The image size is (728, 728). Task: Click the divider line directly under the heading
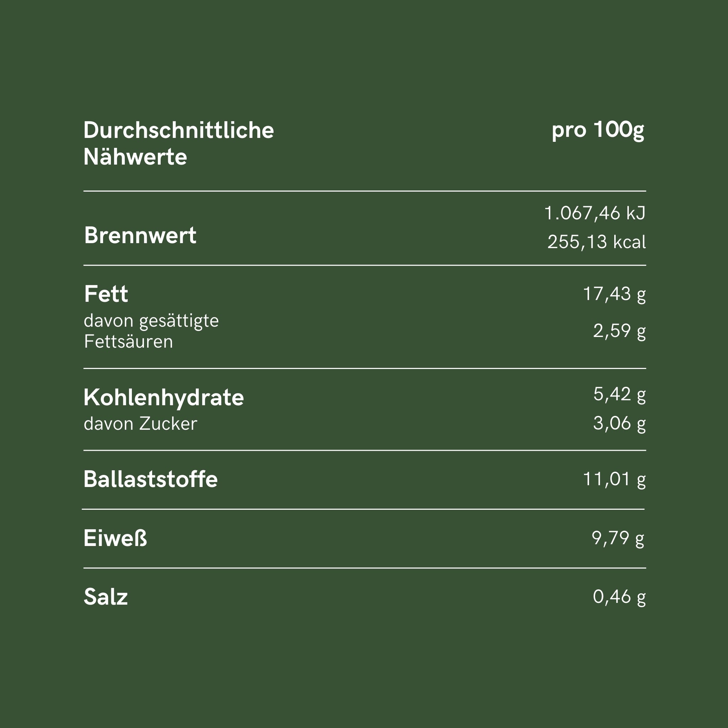(x=364, y=191)
